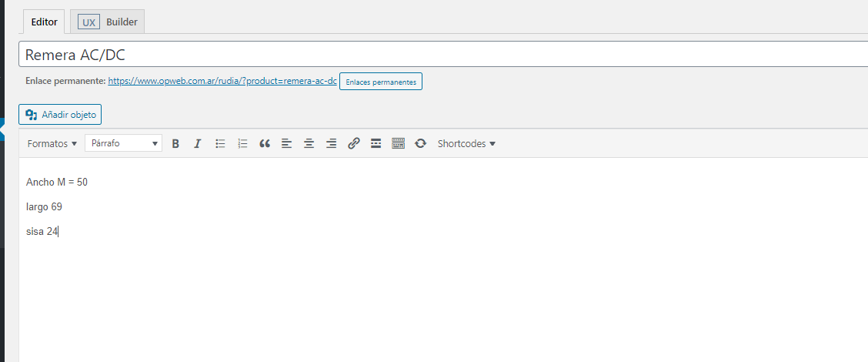Align text to the right

(331, 143)
